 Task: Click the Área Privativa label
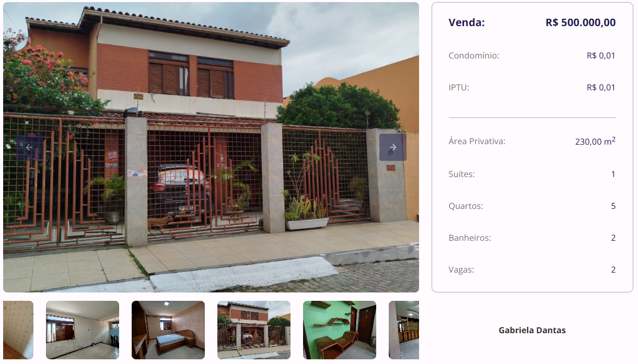pos(477,141)
